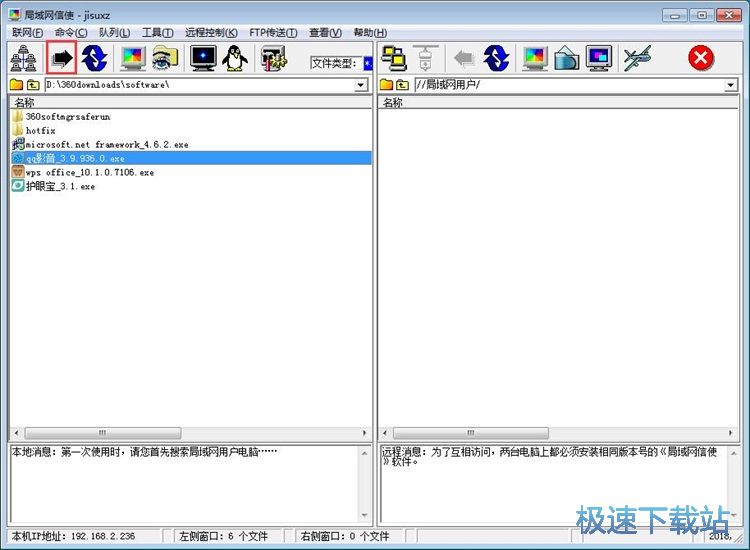Click right list scroll-left arrow
The height and width of the screenshot is (550, 750).
(x=385, y=433)
